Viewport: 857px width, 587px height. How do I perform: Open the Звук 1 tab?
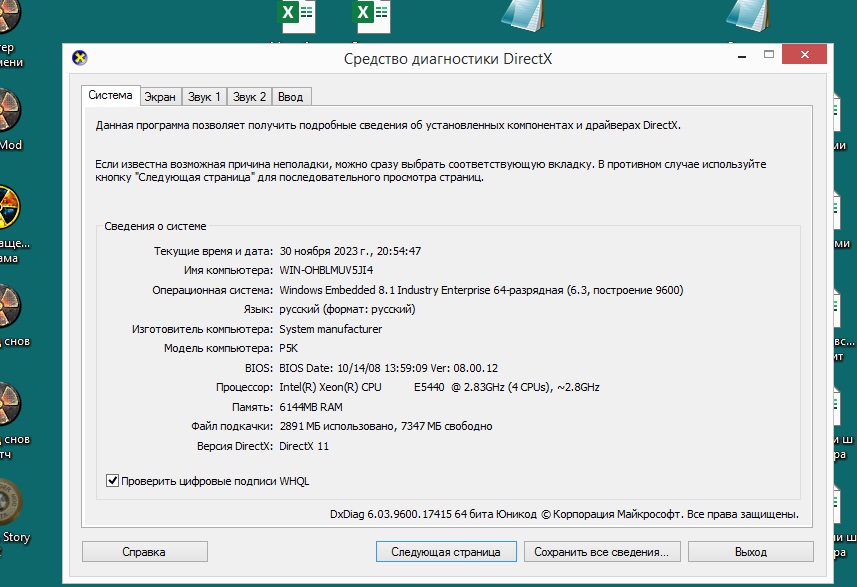click(x=204, y=97)
